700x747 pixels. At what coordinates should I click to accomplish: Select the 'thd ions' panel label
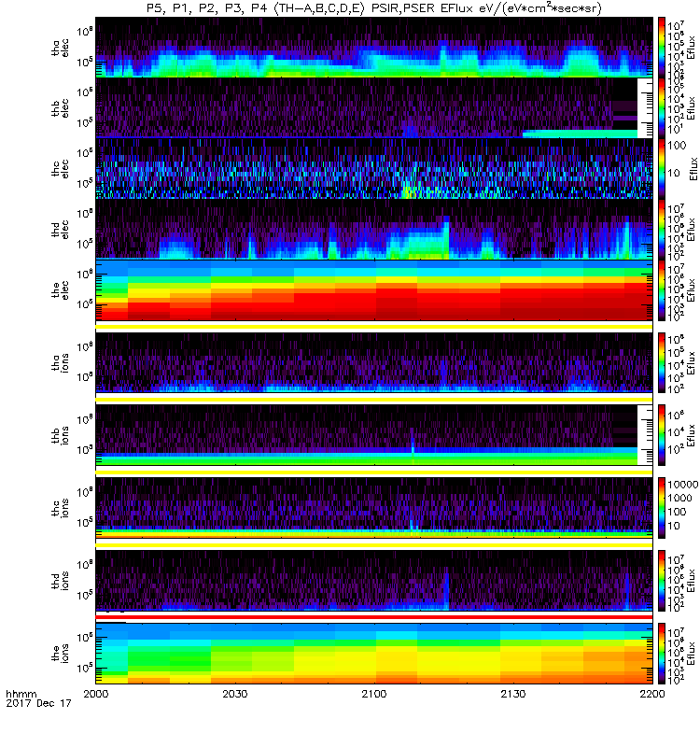(x=60, y=581)
